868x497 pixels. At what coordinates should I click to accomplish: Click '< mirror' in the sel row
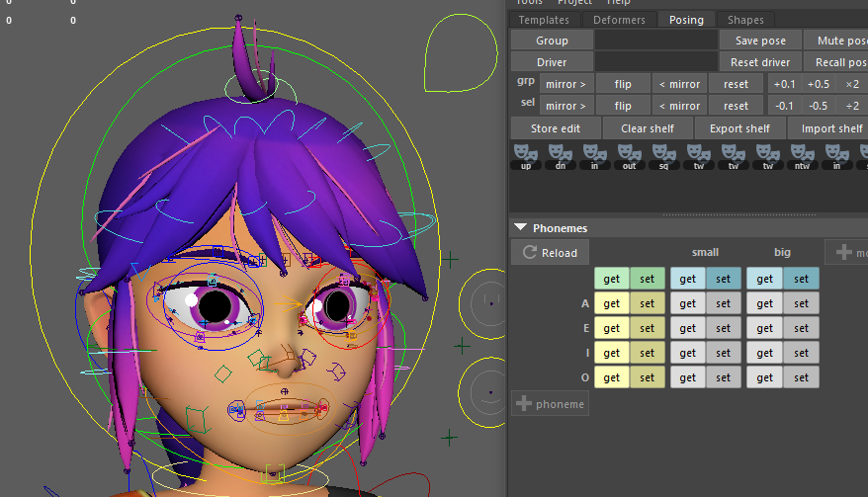click(x=679, y=106)
